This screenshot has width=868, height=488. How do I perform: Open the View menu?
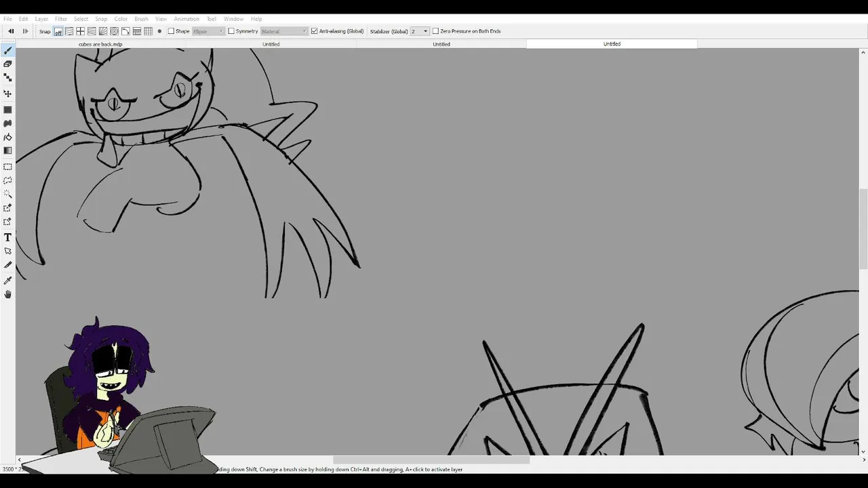point(161,19)
